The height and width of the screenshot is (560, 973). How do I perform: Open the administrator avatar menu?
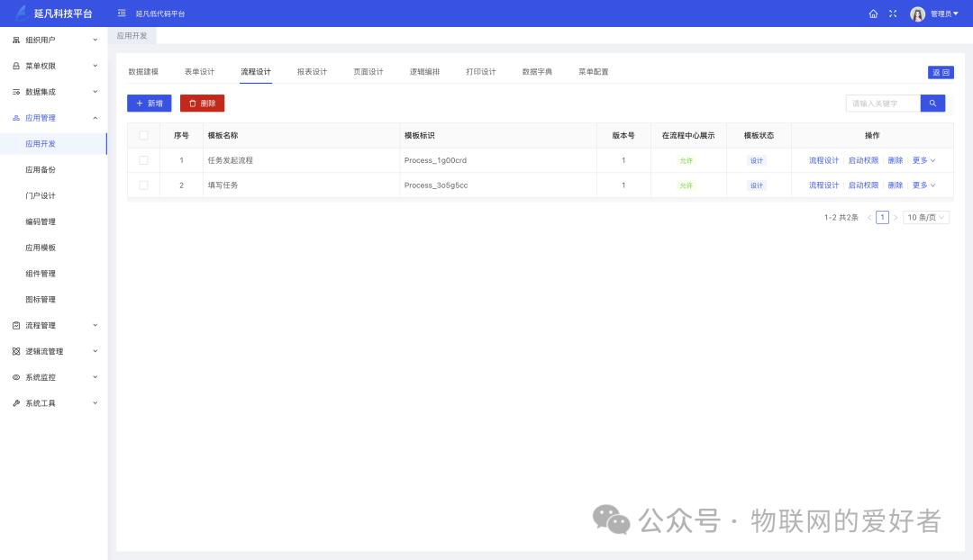coord(934,14)
